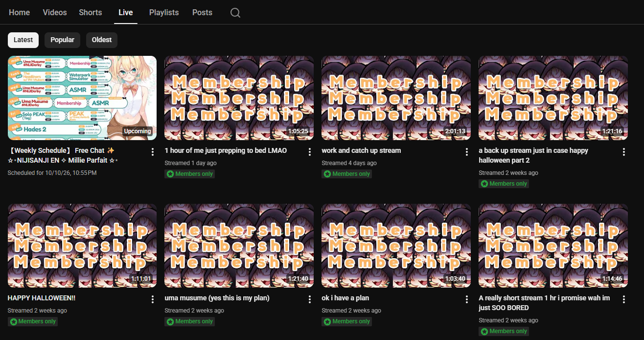Open title 'HAPPY HALLOWEEN!!'
This screenshot has width=644, height=340.
tap(42, 298)
